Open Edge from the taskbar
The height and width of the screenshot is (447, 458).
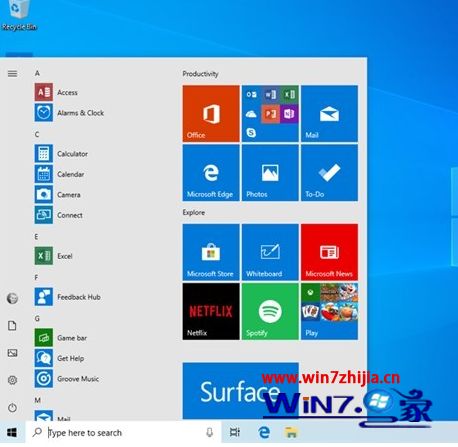point(264,433)
